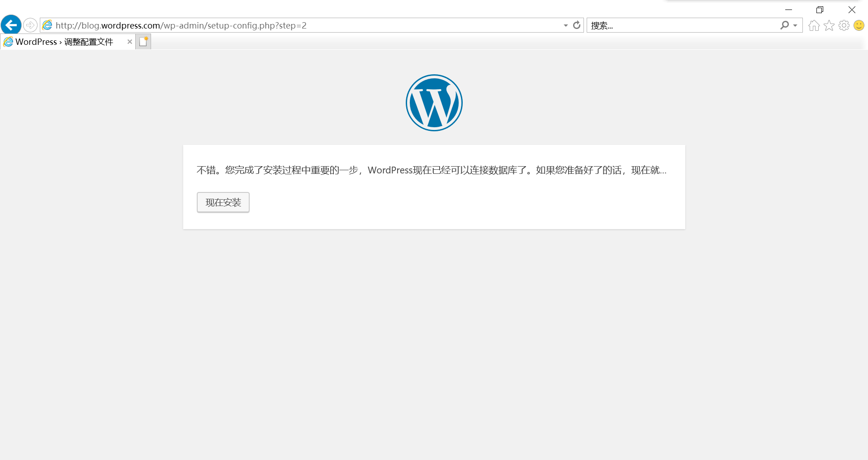Click the 不错。您完成了安装过程 message text
Image resolution: width=868 pixels, height=460 pixels.
click(432, 170)
